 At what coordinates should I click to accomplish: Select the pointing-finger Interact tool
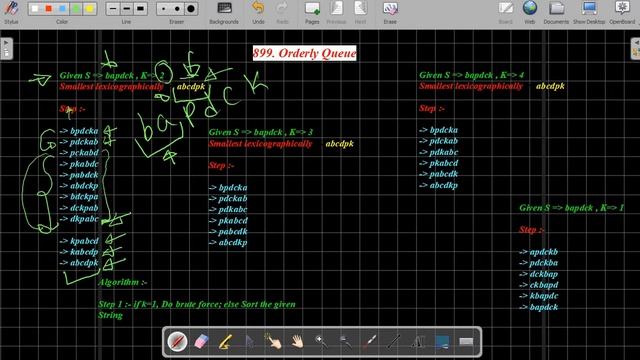[x=273, y=342]
